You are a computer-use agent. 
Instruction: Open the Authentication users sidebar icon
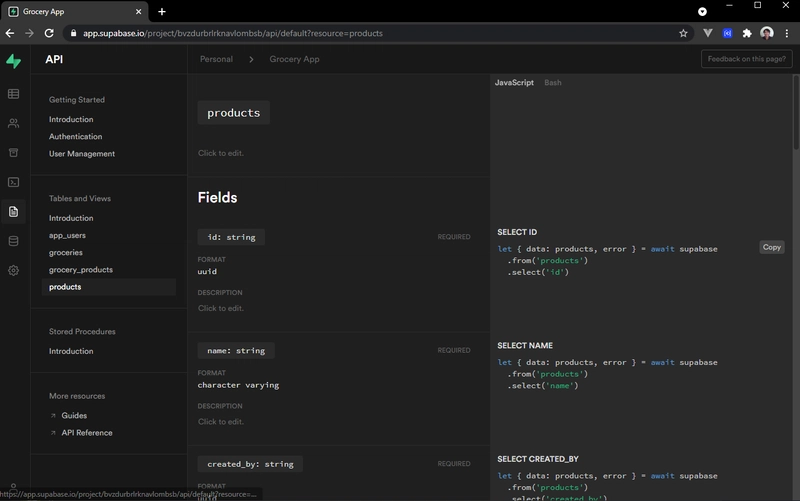14,123
